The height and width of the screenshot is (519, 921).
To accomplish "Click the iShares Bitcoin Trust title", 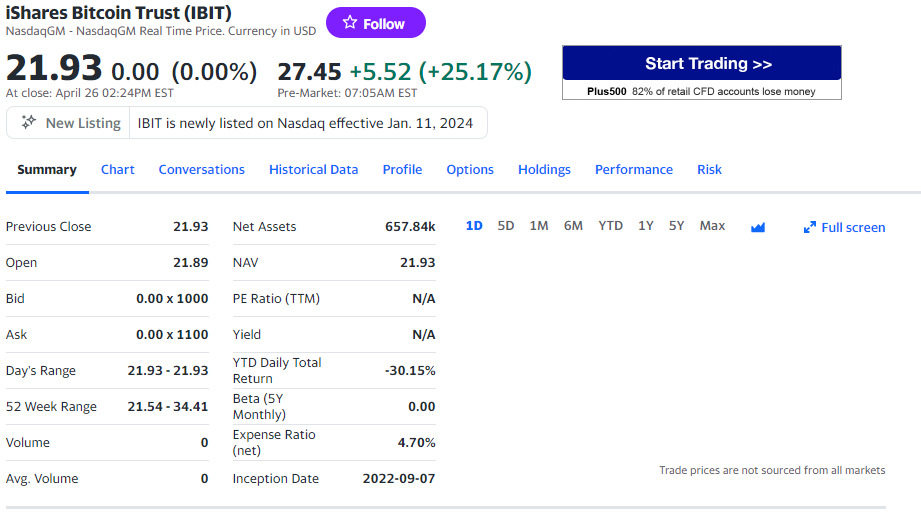I will tap(119, 12).
